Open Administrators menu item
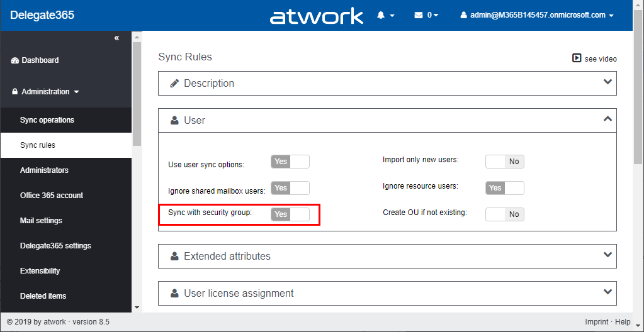Viewport: 644px width, 332px height. pos(66,170)
